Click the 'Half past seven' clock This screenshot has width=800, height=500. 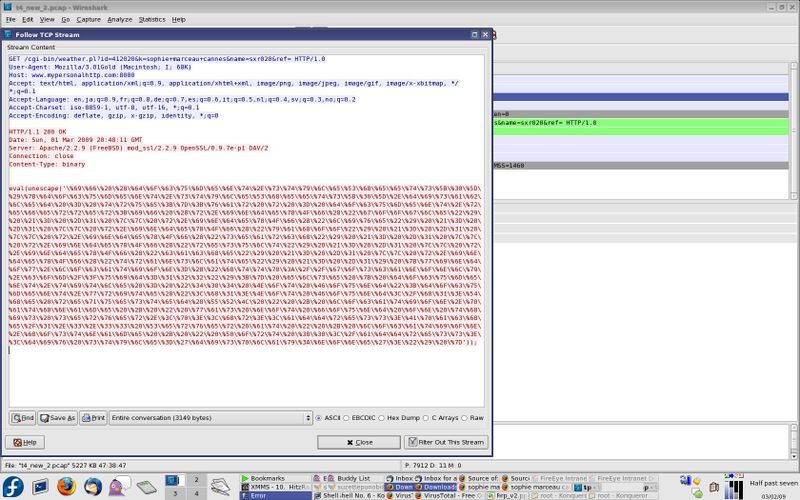click(x=773, y=483)
